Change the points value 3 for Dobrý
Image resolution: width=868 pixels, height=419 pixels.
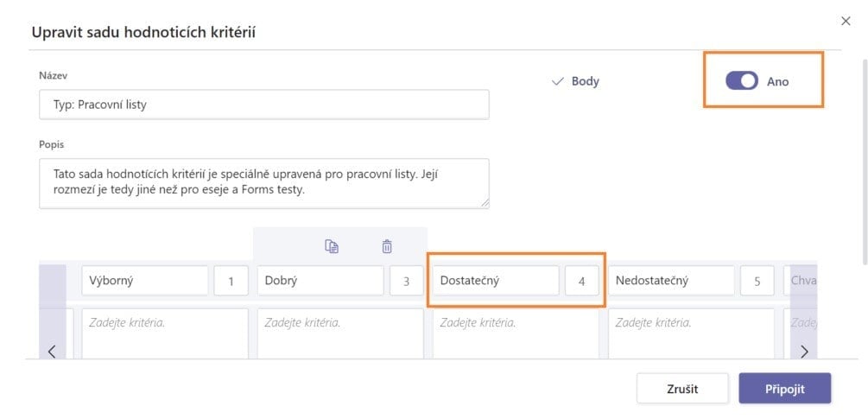pos(406,281)
